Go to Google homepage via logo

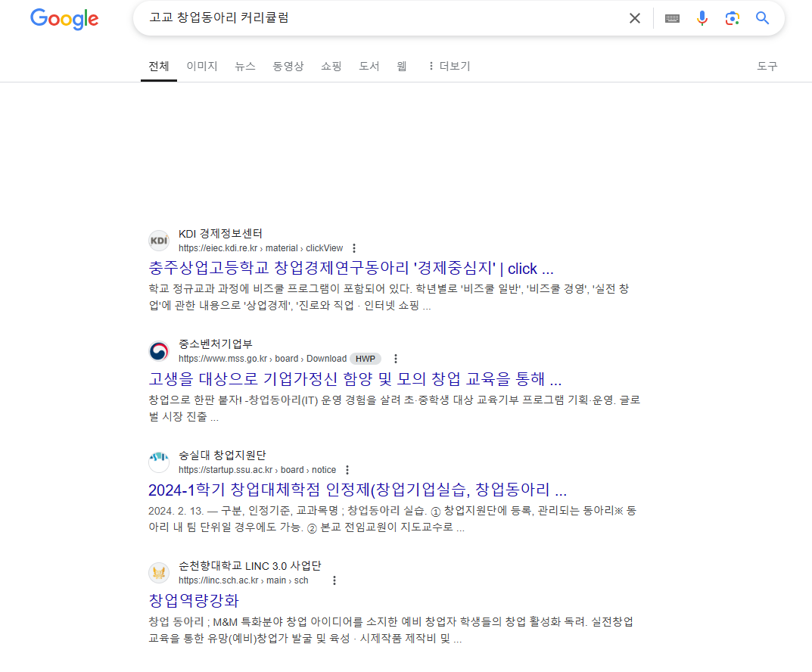pyautogui.click(x=64, y=19)
